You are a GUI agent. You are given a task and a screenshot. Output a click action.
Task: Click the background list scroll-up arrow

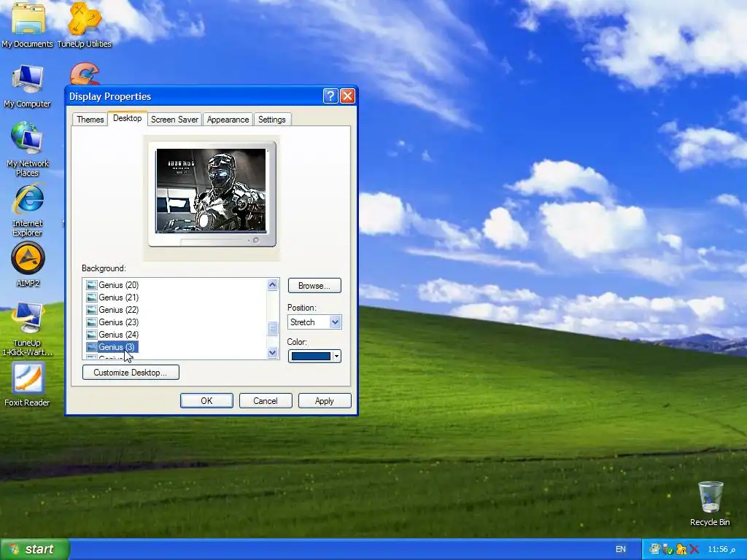click(273, 285)
